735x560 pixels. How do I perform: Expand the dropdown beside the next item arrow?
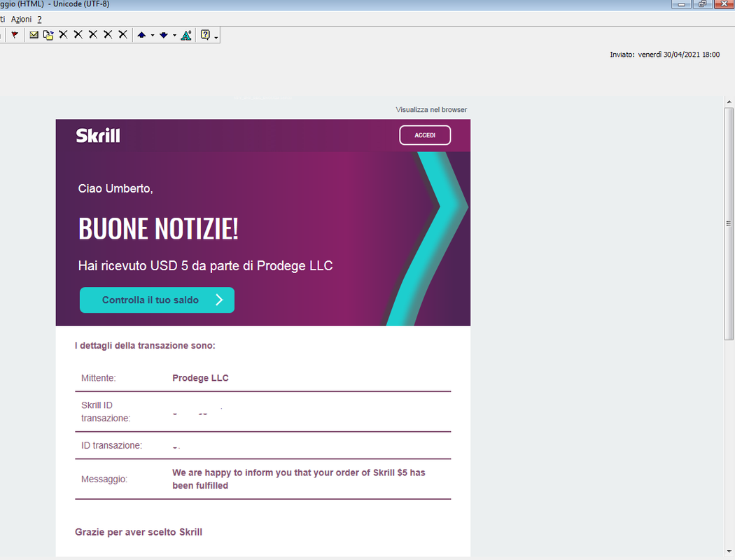(174, 35)
